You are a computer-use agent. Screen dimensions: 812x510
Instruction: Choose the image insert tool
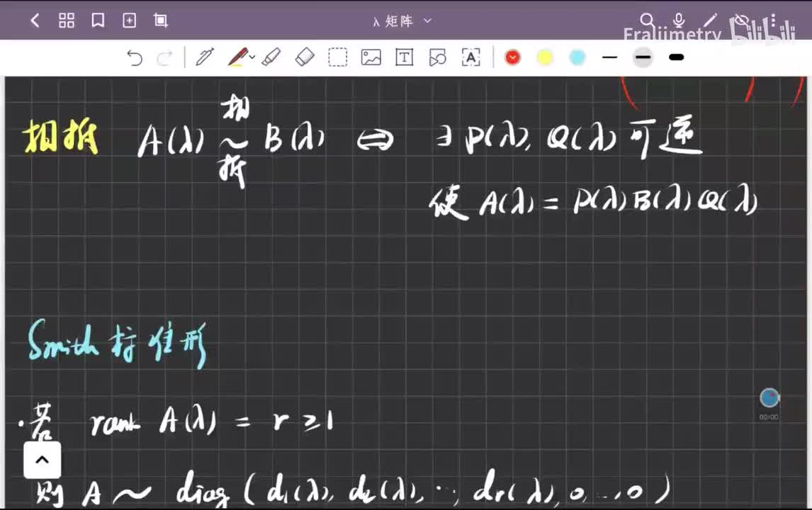371,57
